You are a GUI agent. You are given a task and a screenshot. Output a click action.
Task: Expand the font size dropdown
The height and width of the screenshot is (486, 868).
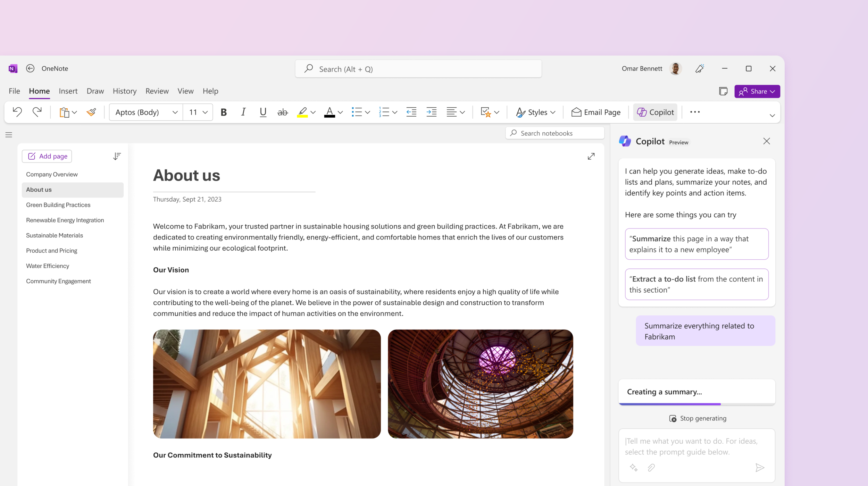point(206,112)
